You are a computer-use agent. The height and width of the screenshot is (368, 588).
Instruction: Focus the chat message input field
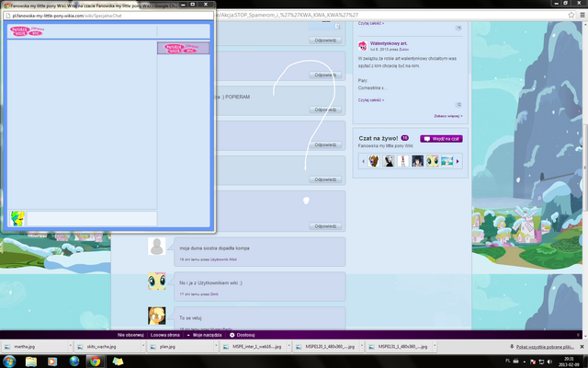click(92, 219)
